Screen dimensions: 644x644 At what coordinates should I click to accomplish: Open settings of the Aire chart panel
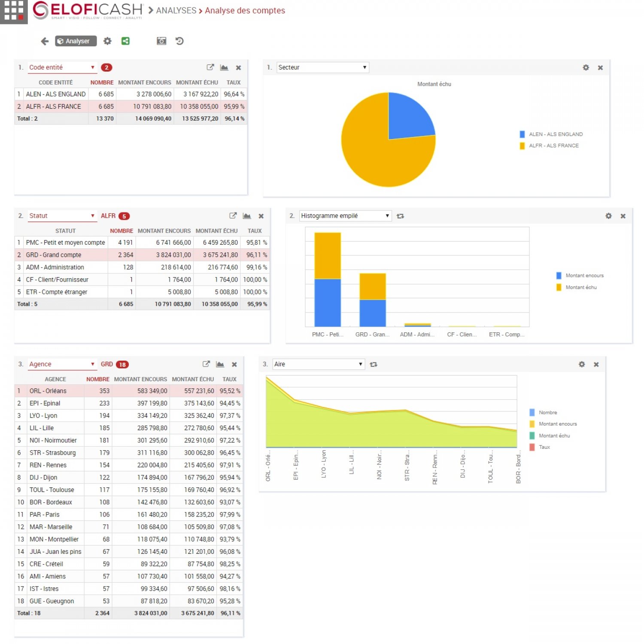tap(582, 364)
